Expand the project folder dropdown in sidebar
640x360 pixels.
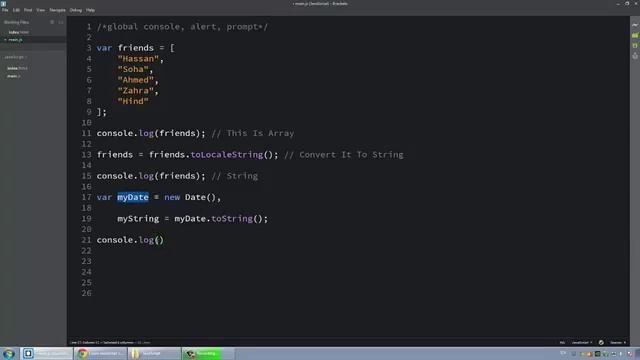click(16, 57)
